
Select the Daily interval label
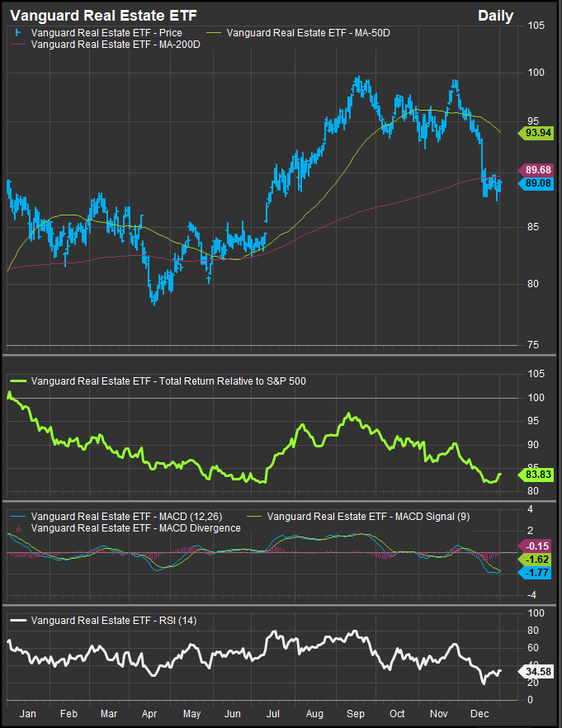click(x=495, y=16)
